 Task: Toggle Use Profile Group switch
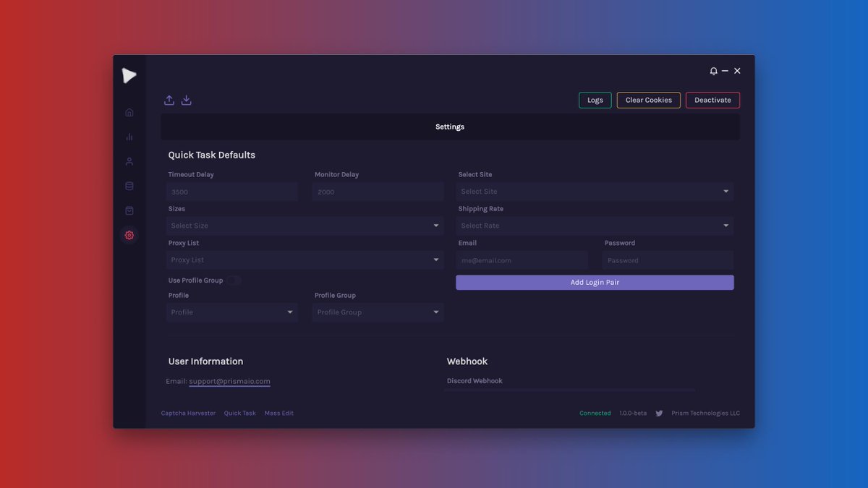pos(234,281)
